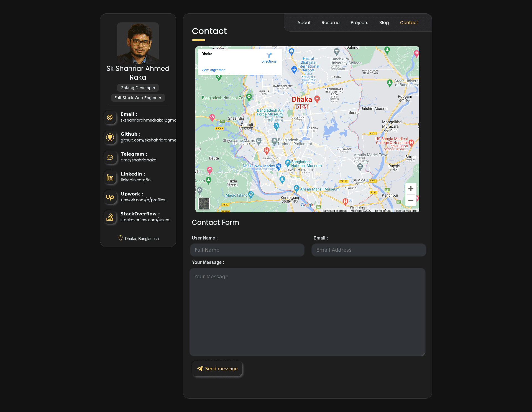Focus the Email Address input field

coord(369,250)
